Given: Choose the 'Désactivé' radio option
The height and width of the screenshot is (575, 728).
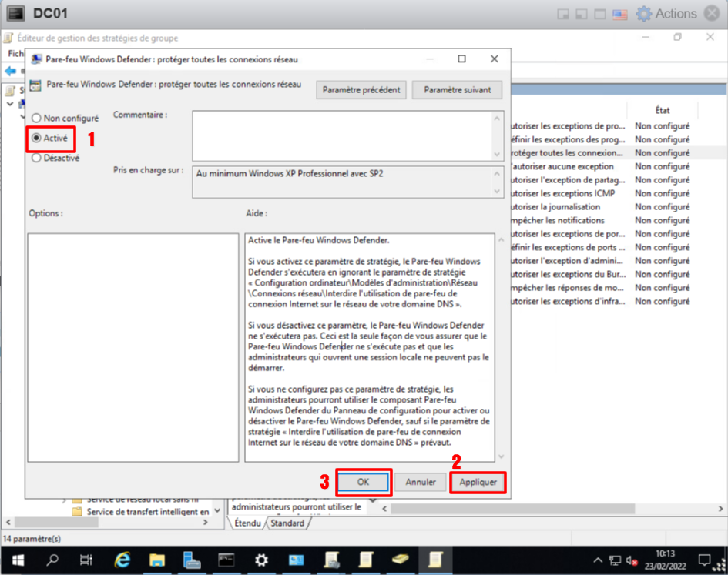Looking at the screenshot, I should click(36, 159).
